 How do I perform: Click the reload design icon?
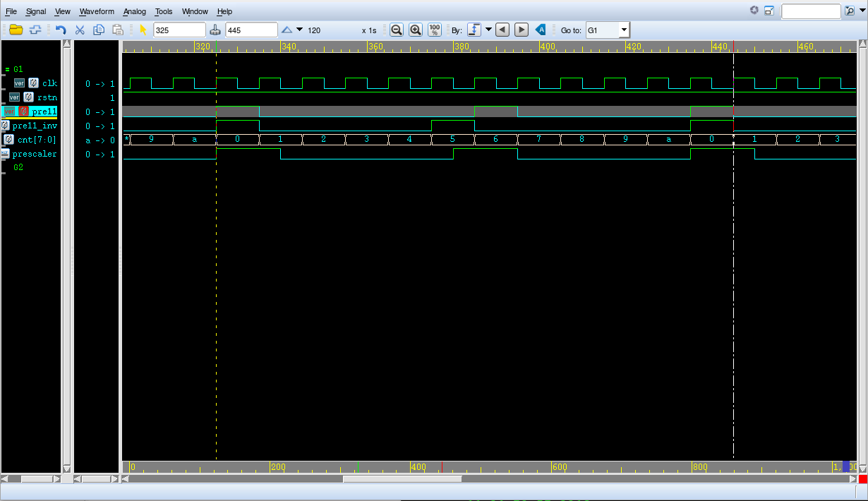pyautogui.click(x=35, y=30)
